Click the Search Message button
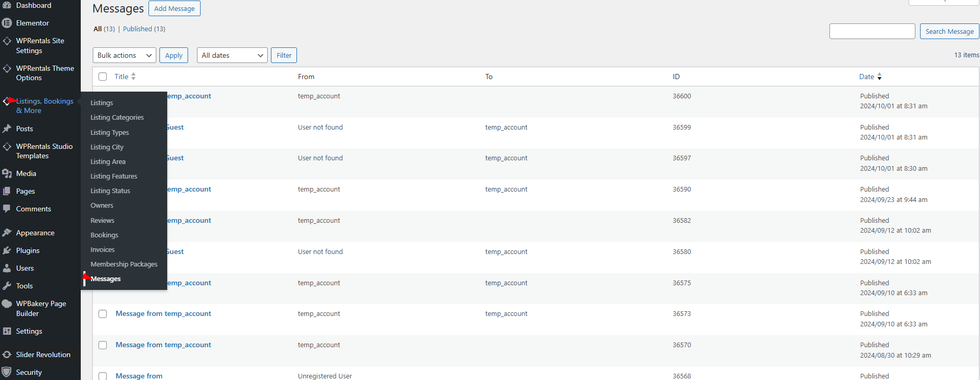Screen dimensions: 980x380 point(949,31)
